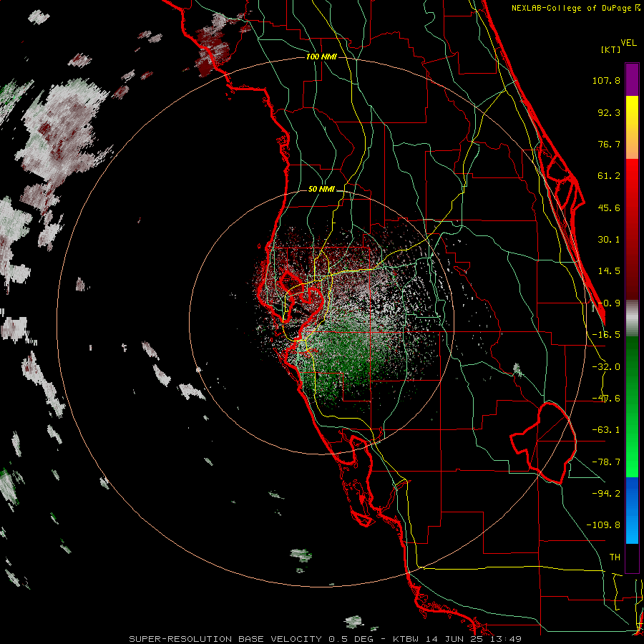This screenshot has width=644, height=644.
Task: Pick the blue segment of the velocity color bar
Action: (x=632, y=510)
